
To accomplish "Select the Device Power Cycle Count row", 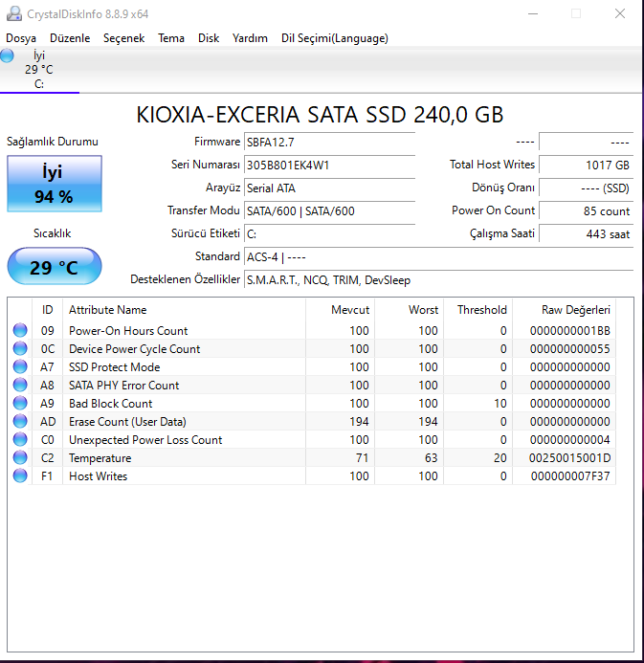I will pos(312,348).
